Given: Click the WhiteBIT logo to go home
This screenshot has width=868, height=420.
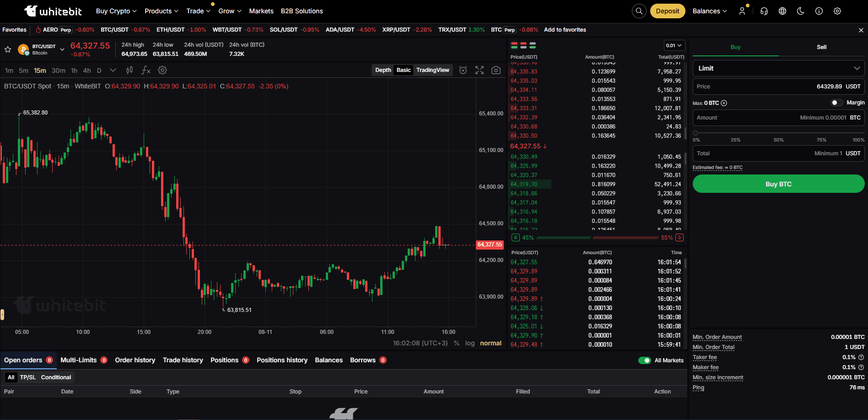Looking at the screenshot, I should [53, 11].
